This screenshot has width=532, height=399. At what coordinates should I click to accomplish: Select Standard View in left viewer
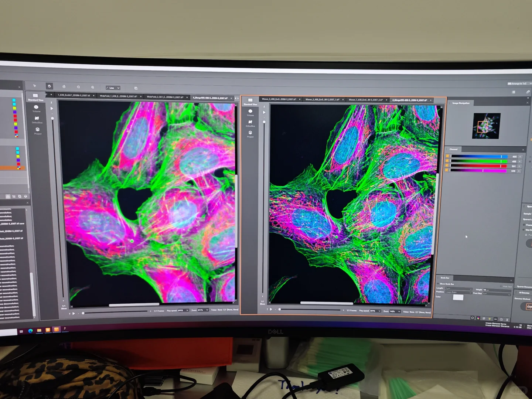point(35,97)
